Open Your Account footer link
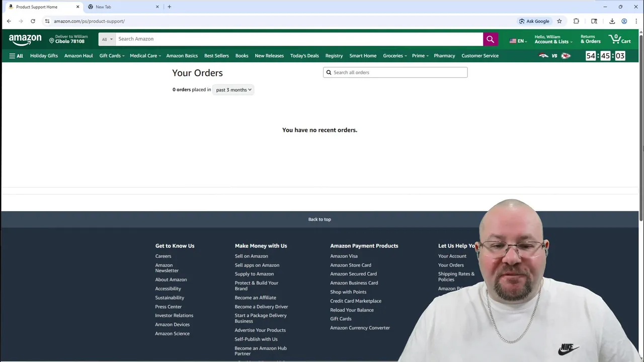This screenshot has height=362, width=644. click(452, 256)
